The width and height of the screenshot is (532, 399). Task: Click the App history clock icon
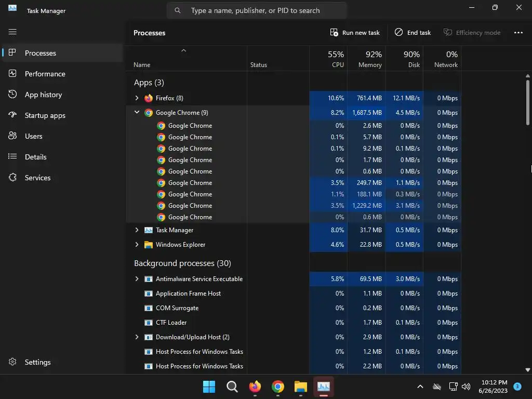coord(12,95)
